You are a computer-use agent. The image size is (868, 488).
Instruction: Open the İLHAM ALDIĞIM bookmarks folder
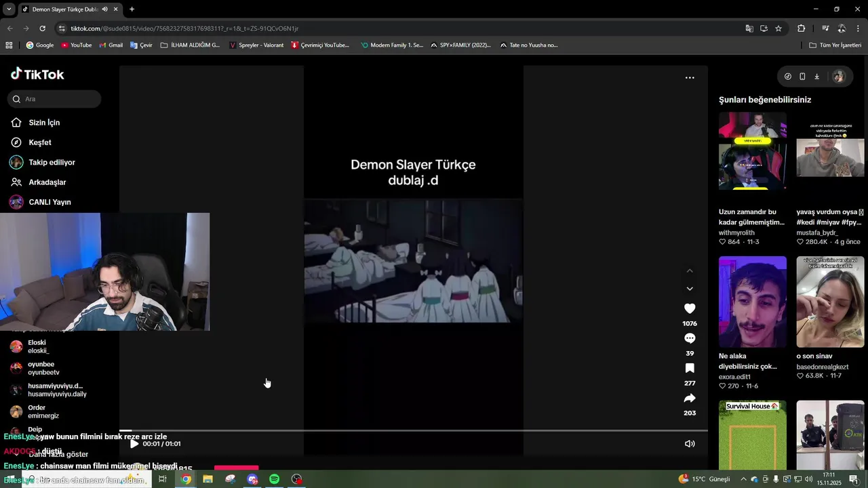[x=190, y=45]
